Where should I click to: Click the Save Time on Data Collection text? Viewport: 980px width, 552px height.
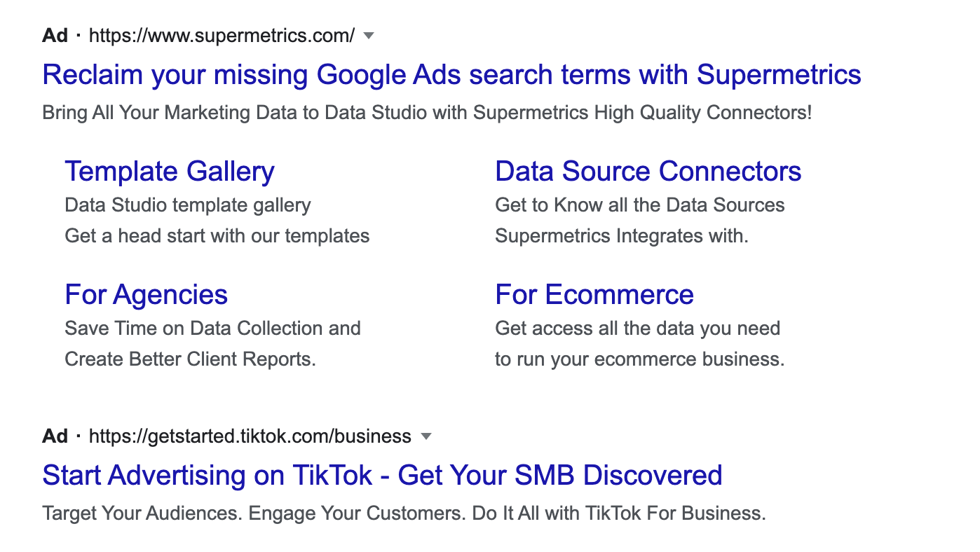pos(212,328)
